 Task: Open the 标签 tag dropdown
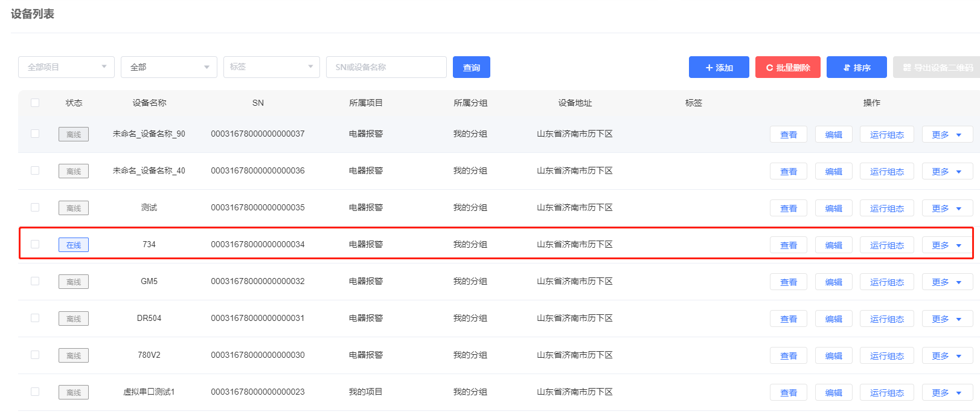pyautogui.click(x=272, y=67)
